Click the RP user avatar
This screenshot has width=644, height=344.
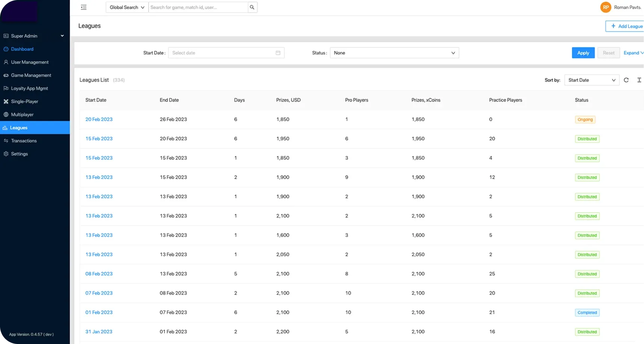[605, 7]
